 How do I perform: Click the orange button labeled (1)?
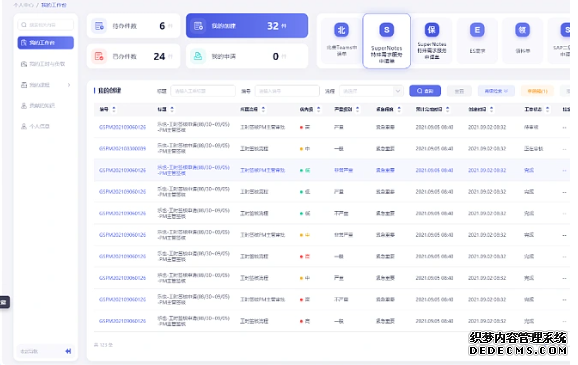click(537, 91)
